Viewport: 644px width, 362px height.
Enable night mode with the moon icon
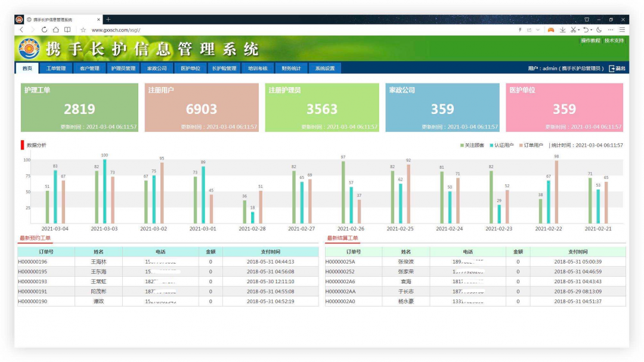(599, 30)
